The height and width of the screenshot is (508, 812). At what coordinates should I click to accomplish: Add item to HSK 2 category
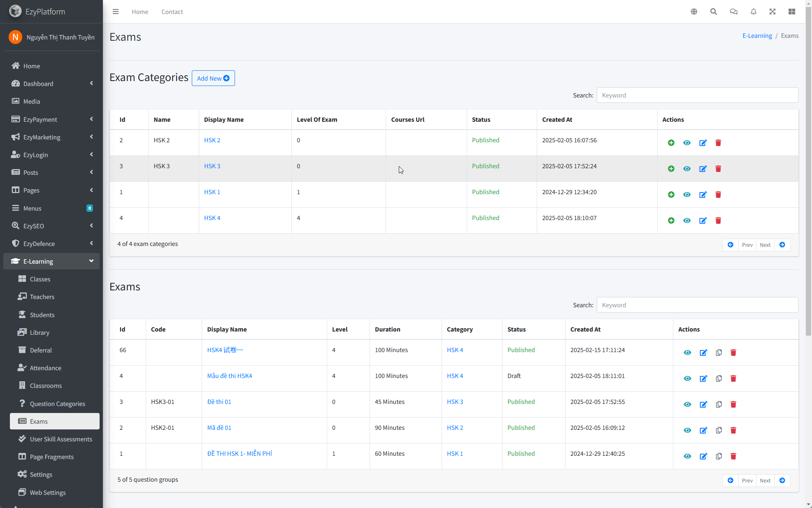click(x=671, y=143)
